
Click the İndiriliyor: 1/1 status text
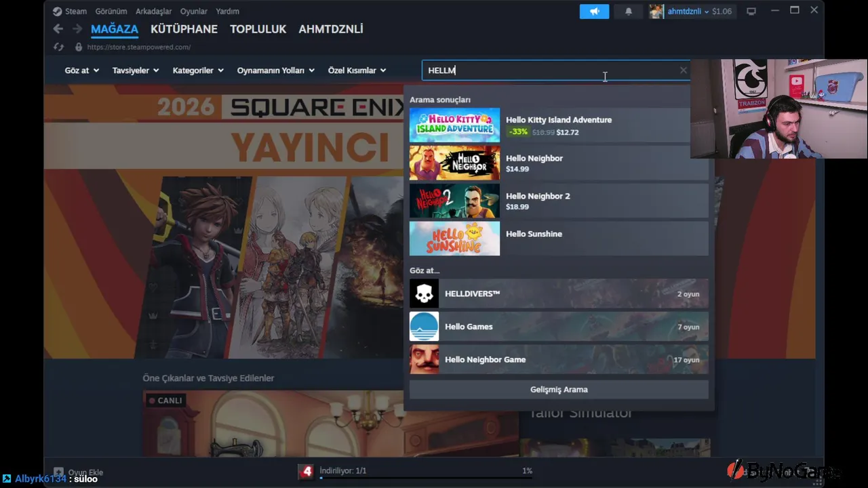[x=343, y=470]
